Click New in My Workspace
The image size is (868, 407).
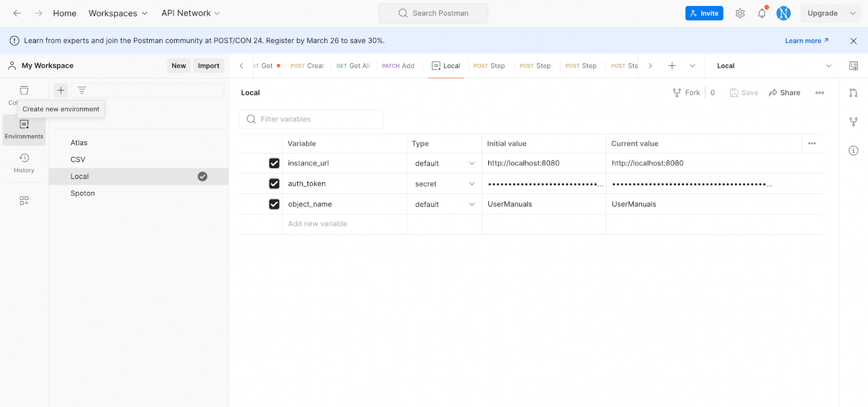pyautogui.click(x=178, y=66)
